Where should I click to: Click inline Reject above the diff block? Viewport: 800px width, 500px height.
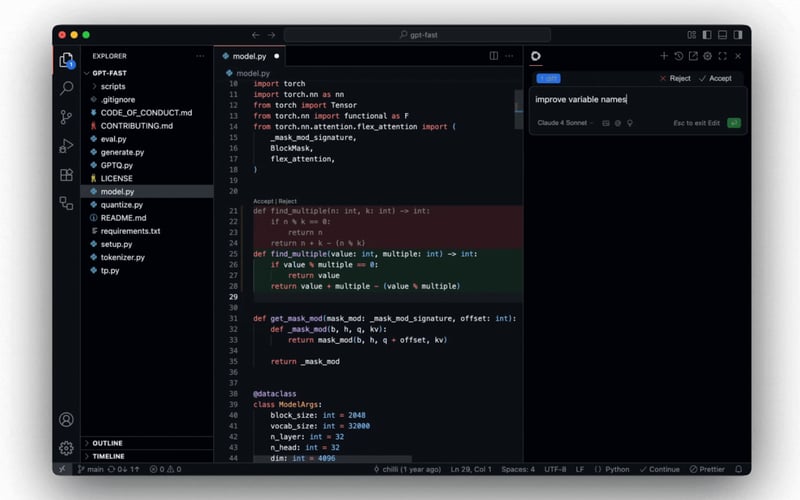click(x=287, y=201)
